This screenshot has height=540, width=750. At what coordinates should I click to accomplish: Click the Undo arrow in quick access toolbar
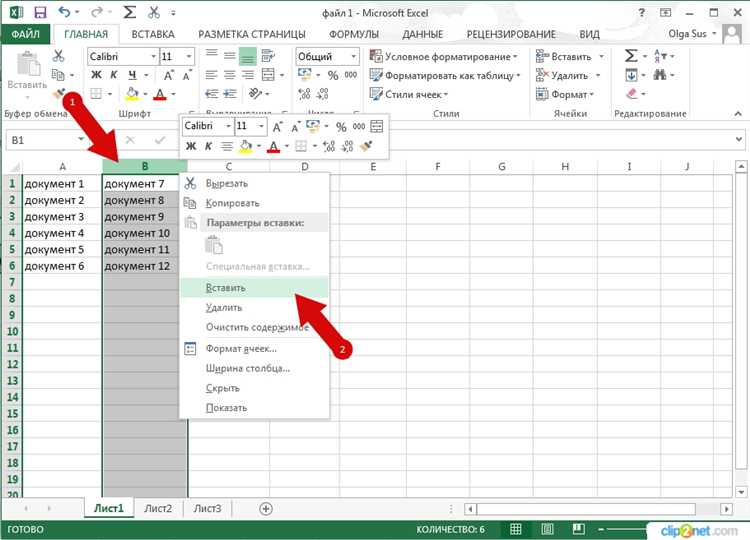pos(64,12)
